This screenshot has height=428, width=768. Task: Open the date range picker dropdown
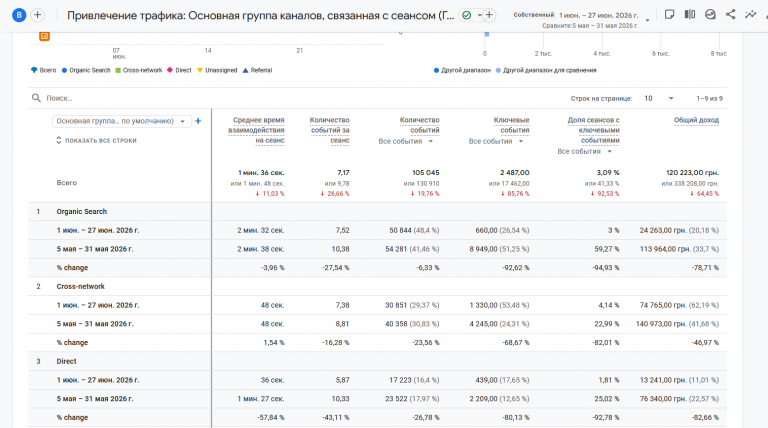point(648,20)
